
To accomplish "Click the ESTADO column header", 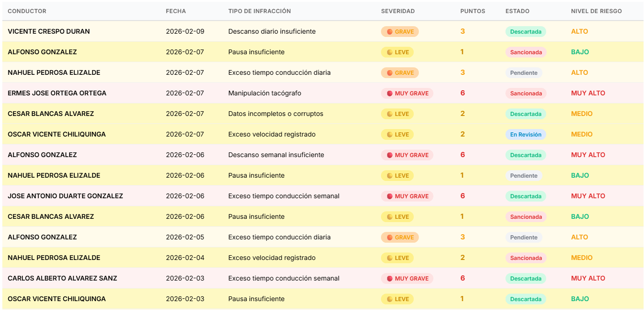I will 518,11.
